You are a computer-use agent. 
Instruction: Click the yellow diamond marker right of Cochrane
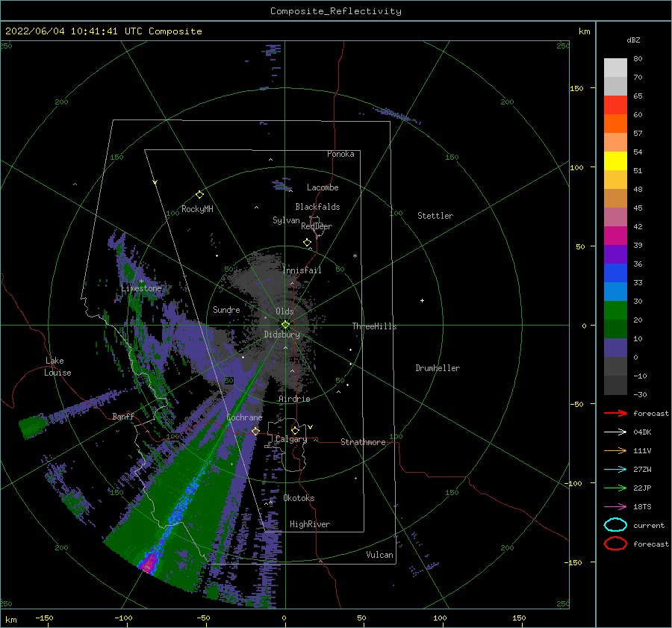255,431
